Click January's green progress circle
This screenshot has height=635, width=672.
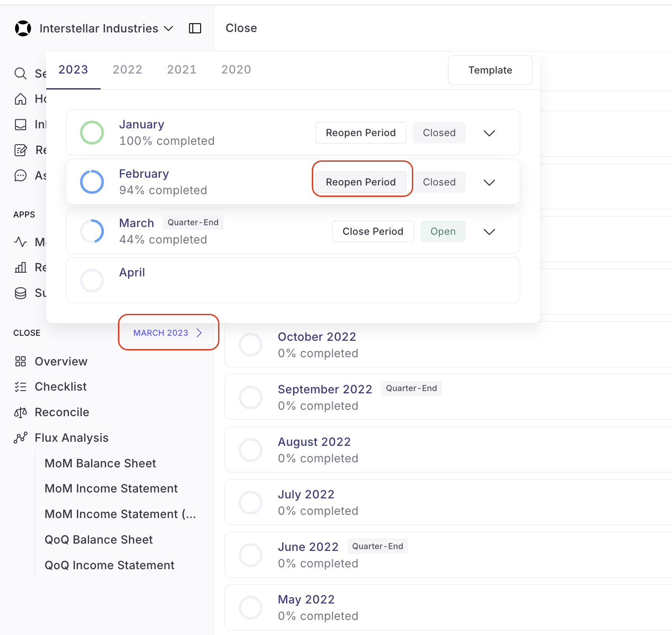(92, 132)
